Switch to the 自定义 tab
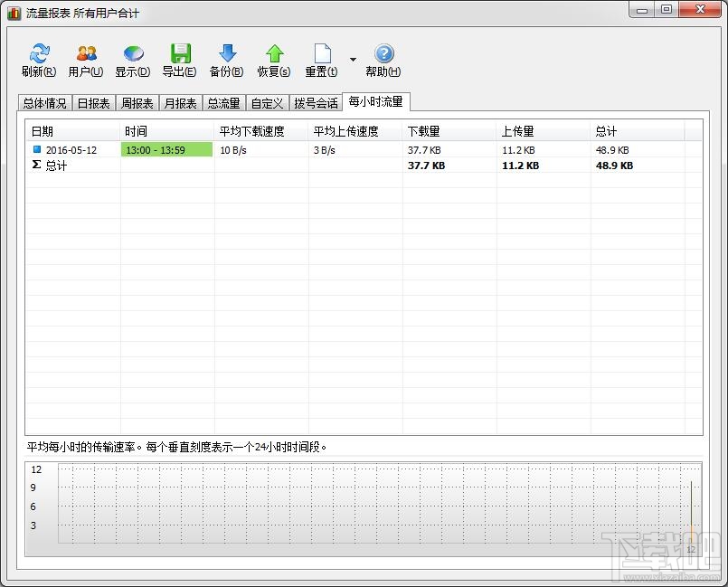The height and width of the screenshot is (587, 728). (267, 102)
